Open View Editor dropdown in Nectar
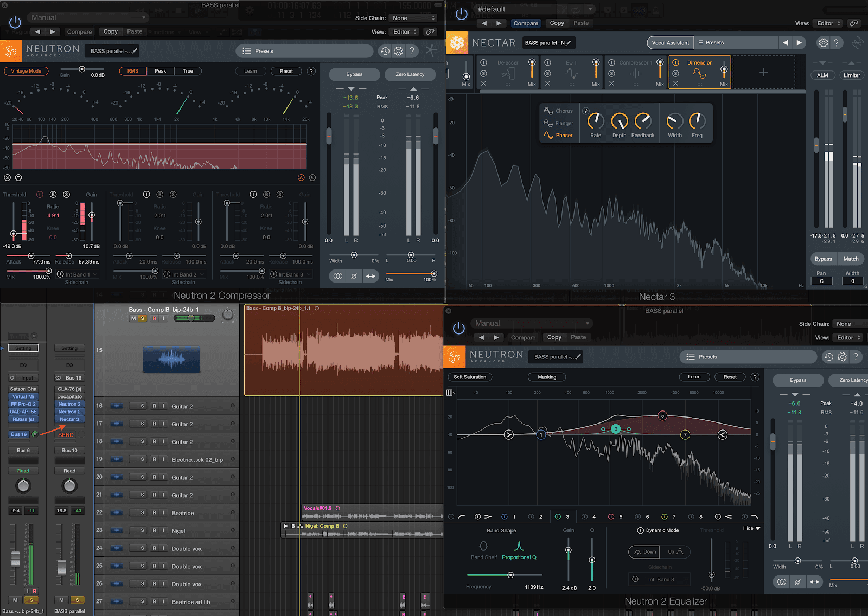The width and height of the screenshot is (868, 616). click(x=828, y=23)
